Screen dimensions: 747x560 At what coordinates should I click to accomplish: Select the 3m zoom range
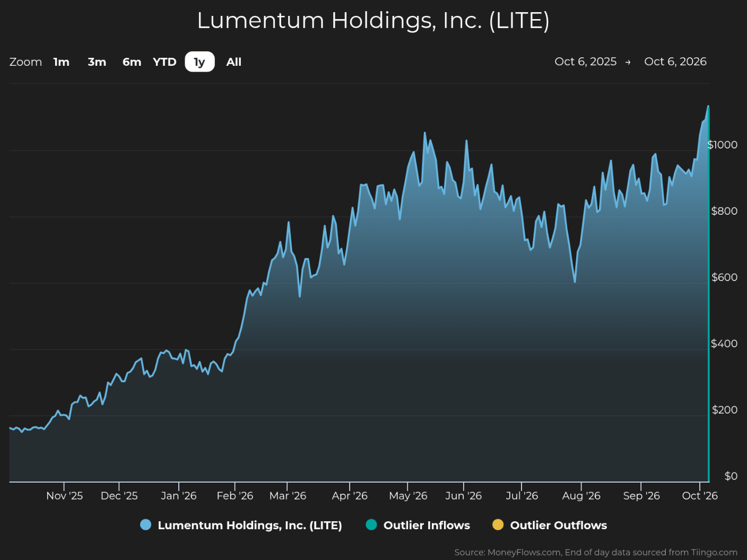pos(97,62)
